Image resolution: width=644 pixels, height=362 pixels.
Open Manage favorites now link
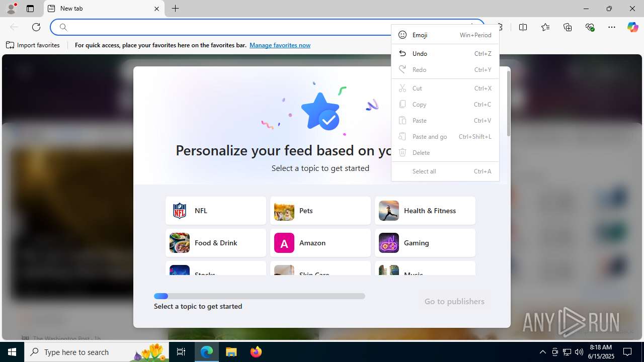280,45
